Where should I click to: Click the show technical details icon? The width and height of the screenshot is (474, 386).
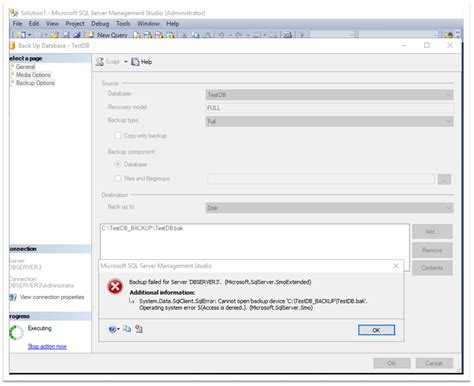[139, 329]
